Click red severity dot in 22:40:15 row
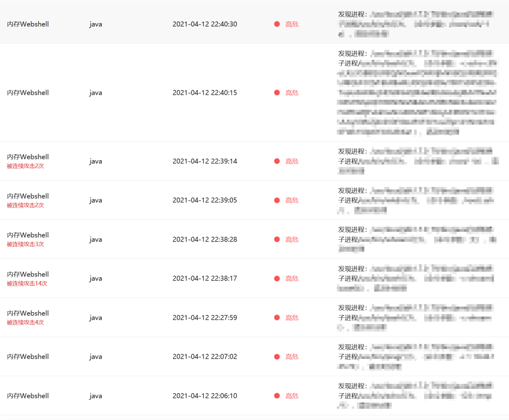Viewport: 509px width, 420px height. pyautogui.click(x=277, y=93)
